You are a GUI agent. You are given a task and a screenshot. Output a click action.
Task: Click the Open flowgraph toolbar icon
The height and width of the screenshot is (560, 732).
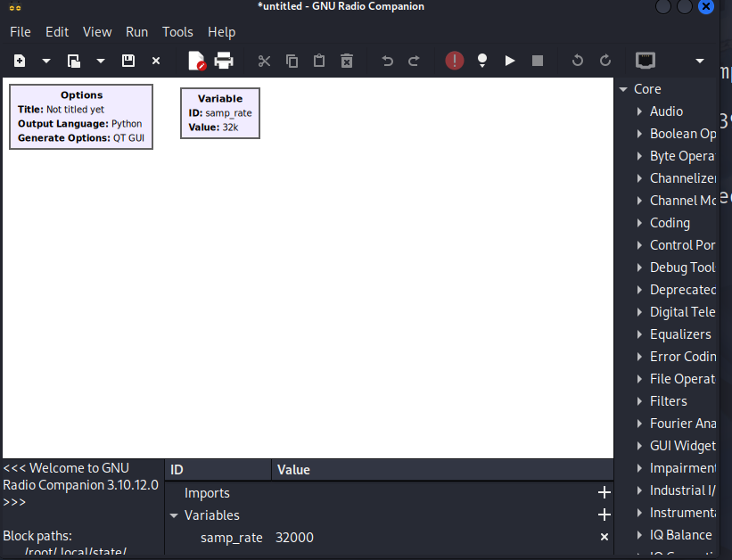coord(74,61)
